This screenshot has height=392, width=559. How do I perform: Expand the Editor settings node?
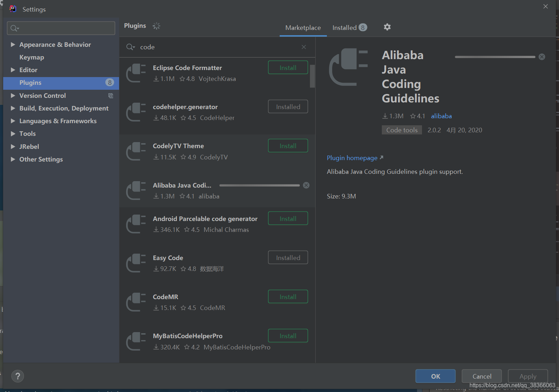[x=13, y=70]
